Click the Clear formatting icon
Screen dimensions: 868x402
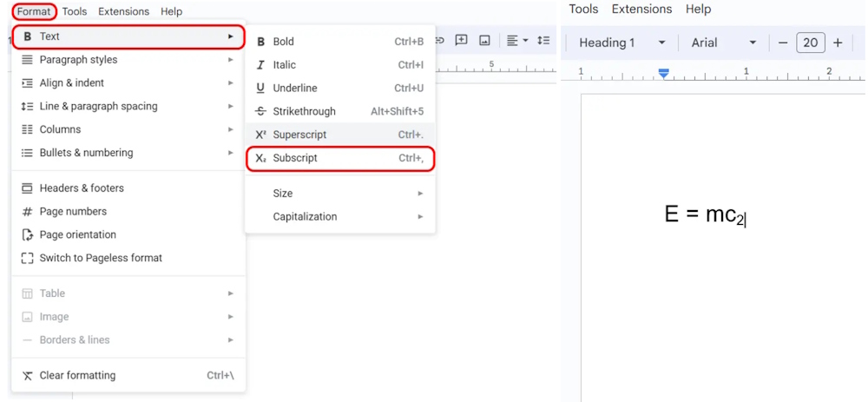tap(27, 376)
